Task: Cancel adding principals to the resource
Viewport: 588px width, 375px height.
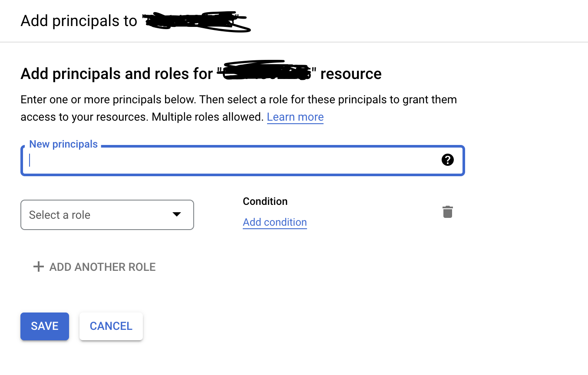Action: pos(111,326)
